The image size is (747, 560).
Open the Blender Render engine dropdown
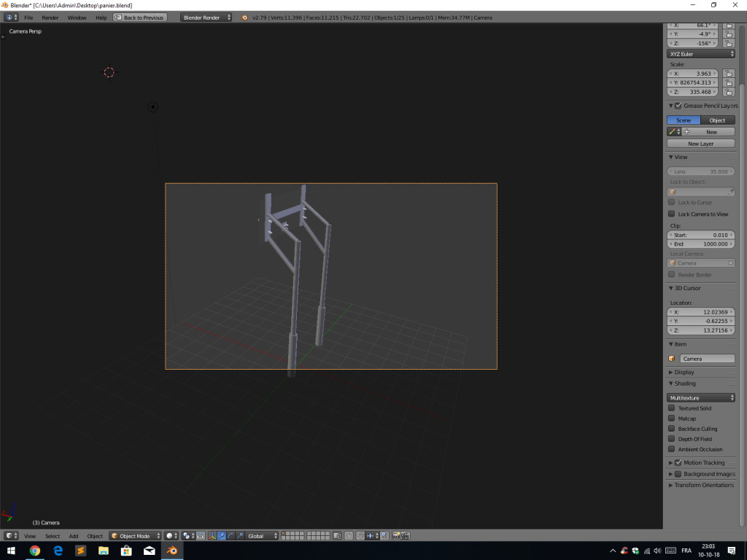[206, 17]
